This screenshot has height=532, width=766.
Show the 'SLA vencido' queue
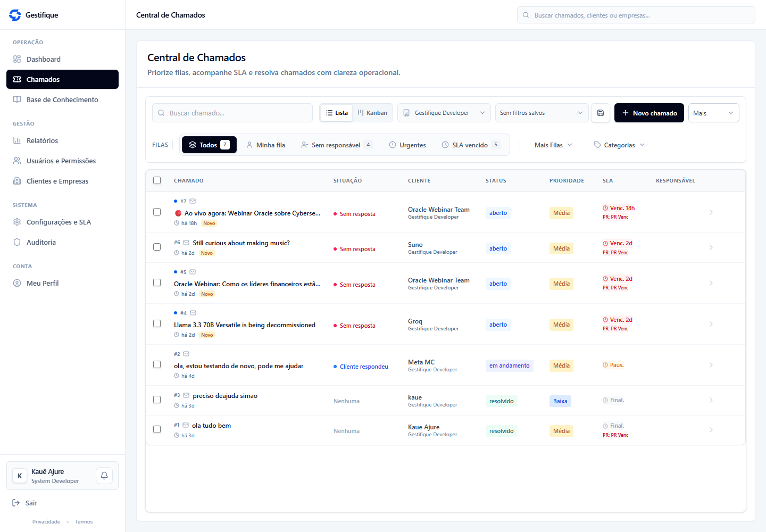click(x=470, y=145)
